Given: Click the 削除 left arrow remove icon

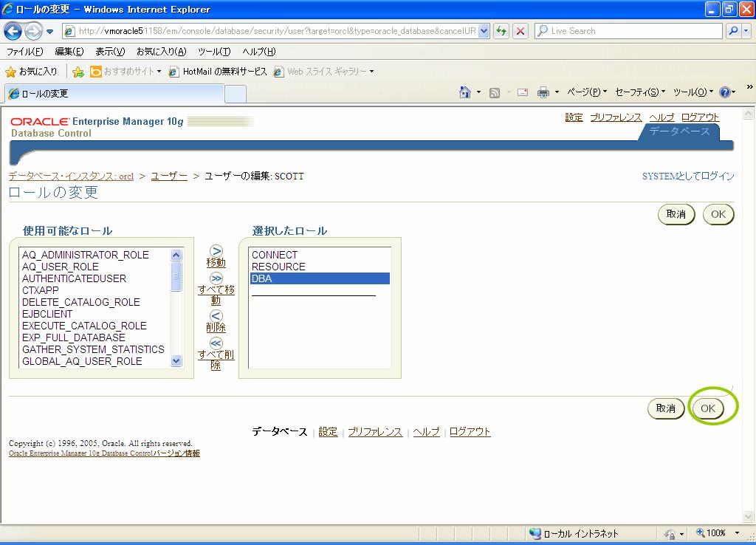Looking at the screenshot, I should 216,316.
